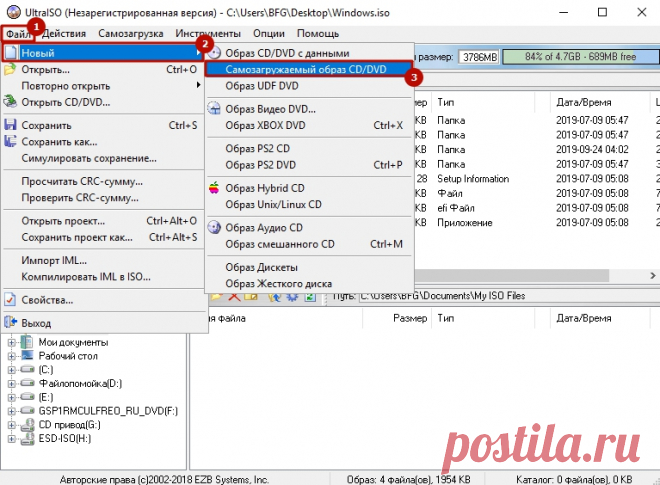Image resolution: width=660 pixels, height=485 pixels.
Task: Click the horizontal scrollbar under image file list
Action: click(511, 275)
